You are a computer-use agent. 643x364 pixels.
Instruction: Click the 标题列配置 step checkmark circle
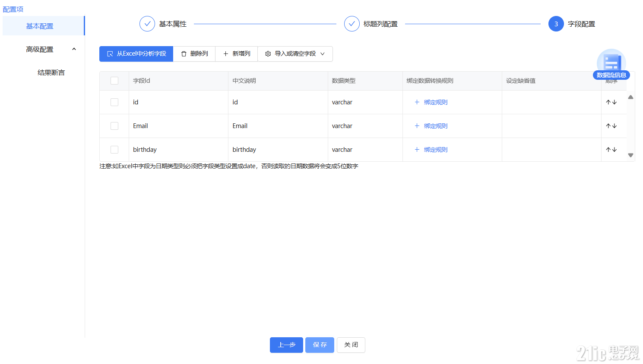pyautogui.click(x=352, y=24)
